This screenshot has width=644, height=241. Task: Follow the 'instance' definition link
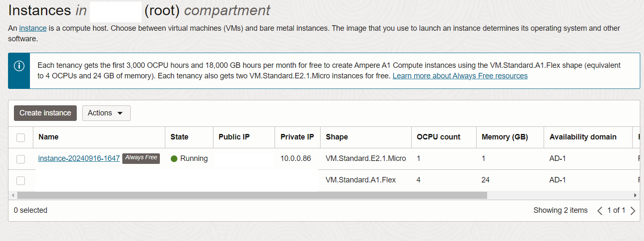32,28
